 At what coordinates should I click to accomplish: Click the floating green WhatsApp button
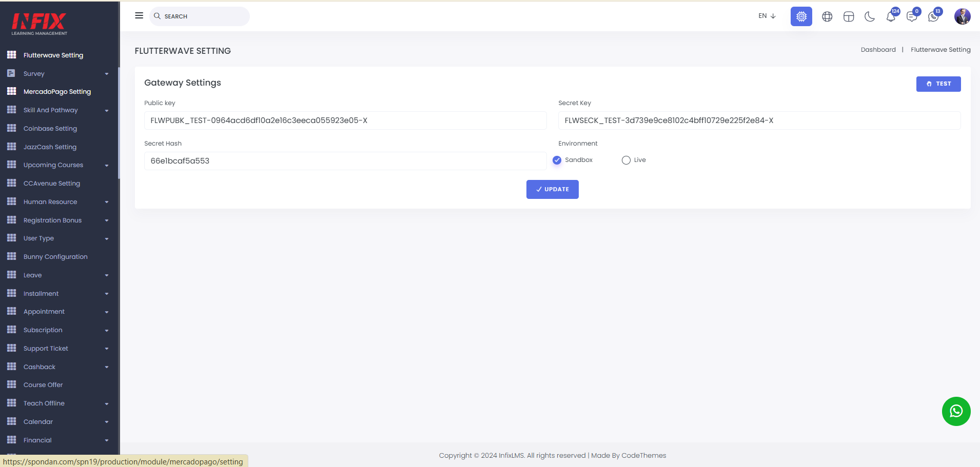[956, 411]
